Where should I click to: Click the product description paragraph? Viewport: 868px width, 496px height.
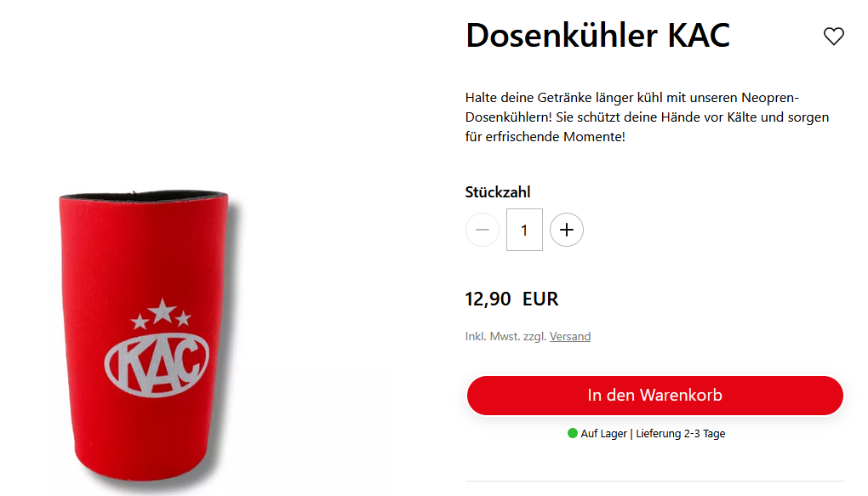[x=647, y=117]
